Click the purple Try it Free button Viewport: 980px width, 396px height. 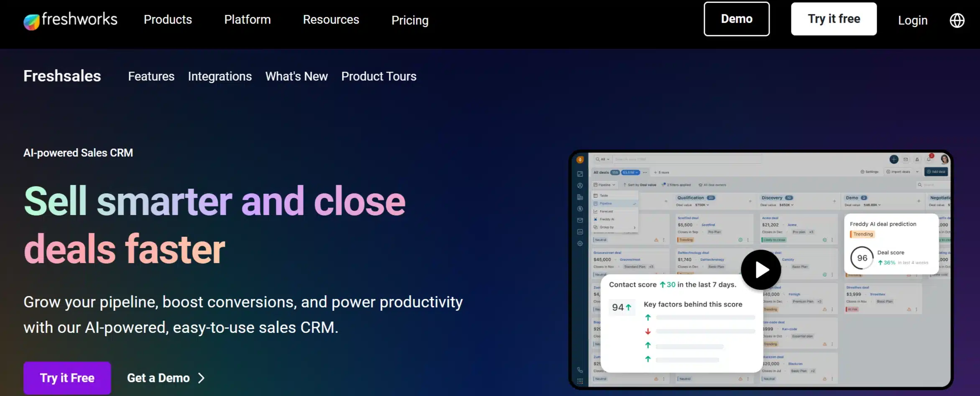click(x=67, y=378)
